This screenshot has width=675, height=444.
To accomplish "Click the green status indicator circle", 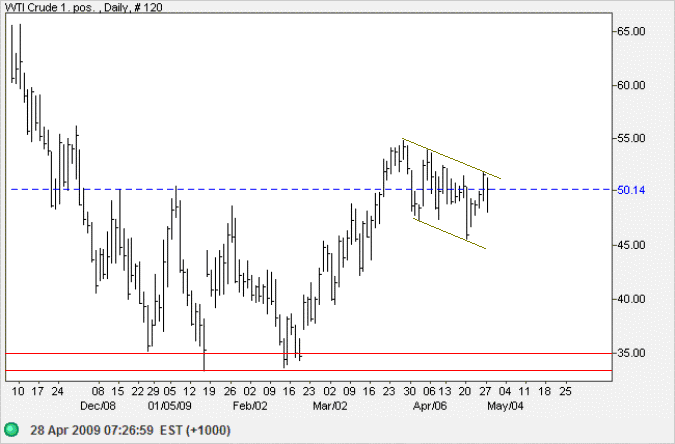I will (x=12, y=430).
